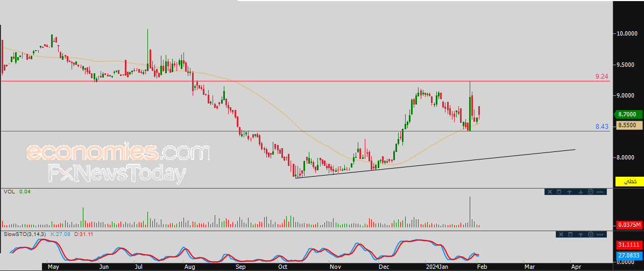Move the SlowSTO panel up
This screenshot has width=644, height=271.
coord(581,234)
